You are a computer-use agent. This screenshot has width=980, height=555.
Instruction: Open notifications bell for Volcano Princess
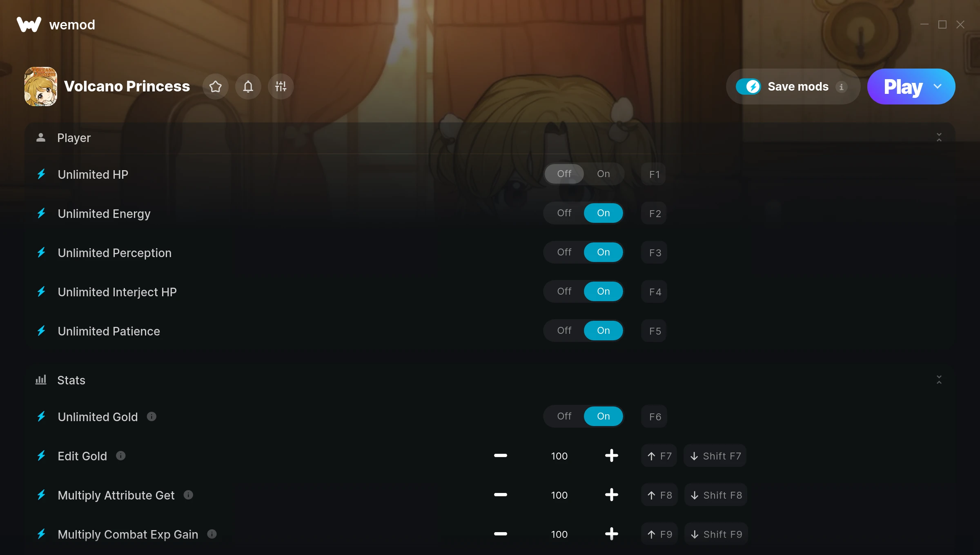[x=248, y=87]
